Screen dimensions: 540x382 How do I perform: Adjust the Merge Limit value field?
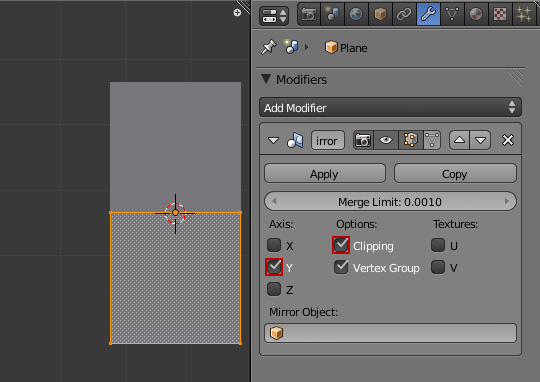tap(390, 202)
